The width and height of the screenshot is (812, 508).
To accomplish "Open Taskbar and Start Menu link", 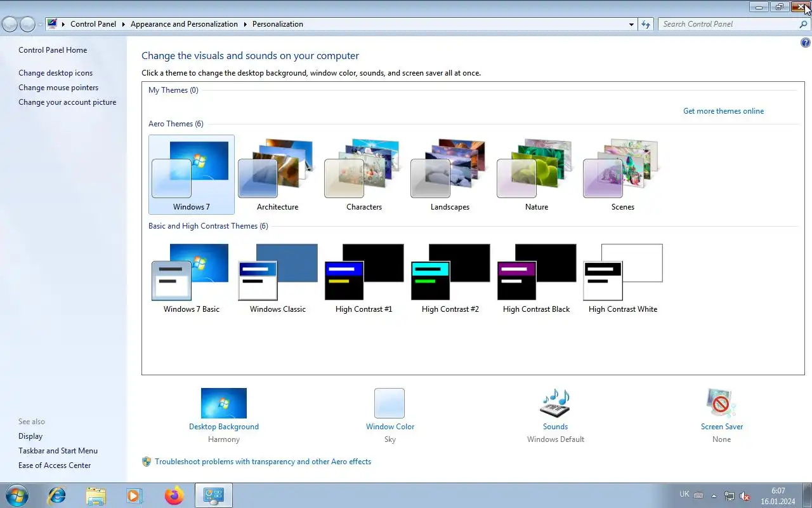I will 58,451.
